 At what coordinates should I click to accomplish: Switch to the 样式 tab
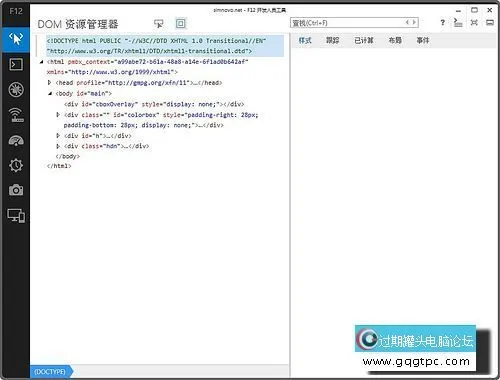click(305, 41)
